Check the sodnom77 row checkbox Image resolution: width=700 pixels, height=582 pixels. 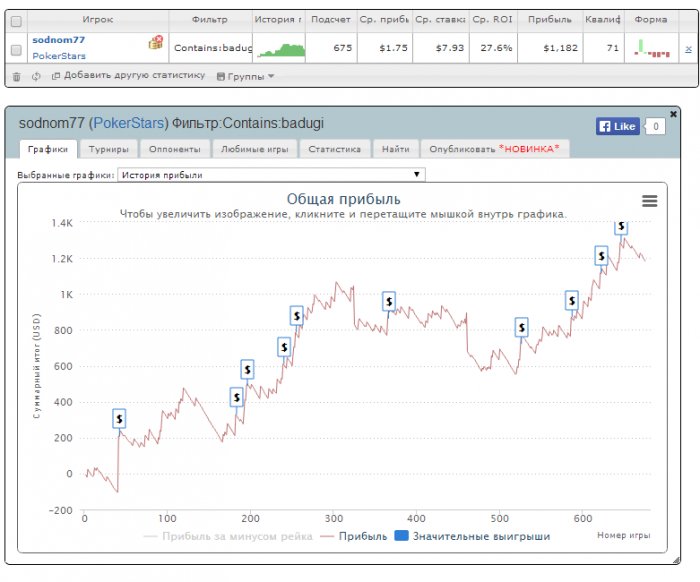(x=16, y=50)
